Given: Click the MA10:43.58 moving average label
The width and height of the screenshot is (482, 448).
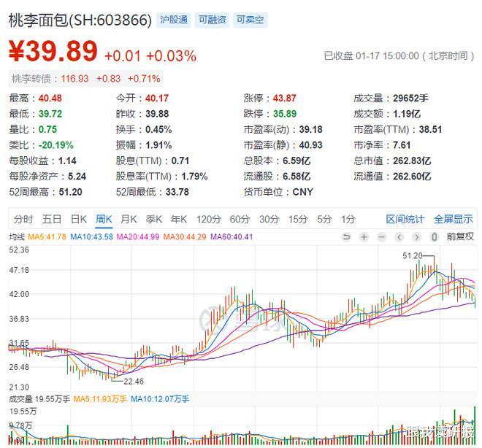Looking at the screenshot, I should [91, 236].
